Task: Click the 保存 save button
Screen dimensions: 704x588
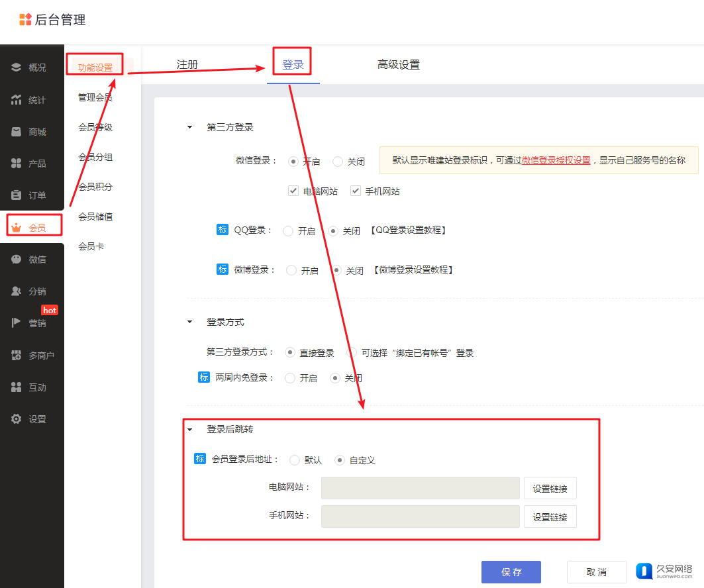Action: pyautogui.click(x=511, y=572)
